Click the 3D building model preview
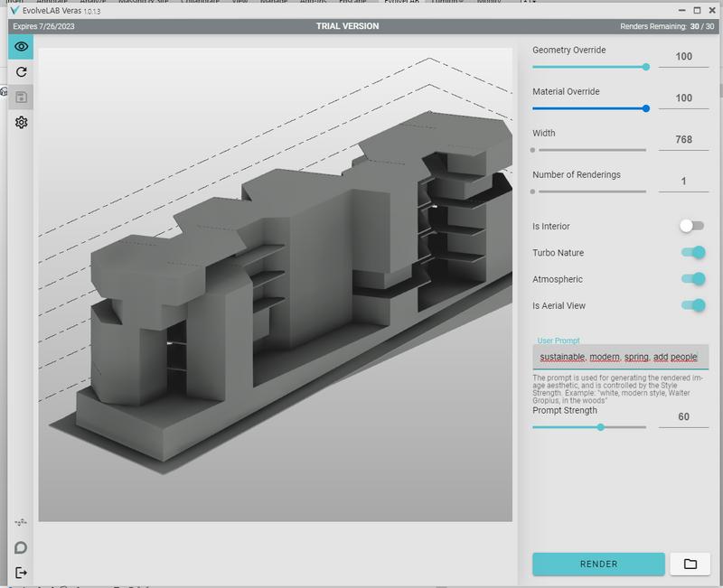 point(276,285)
